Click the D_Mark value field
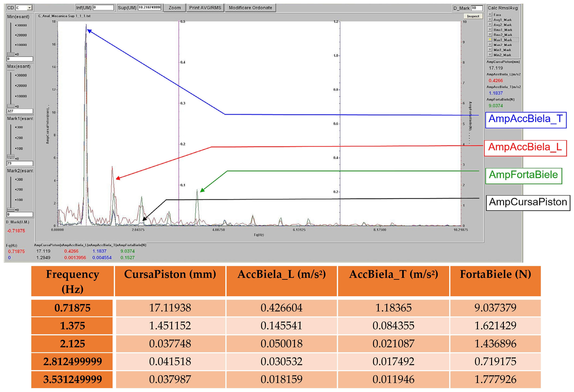574x392 pixels. pyautogui.click(x=477, y=8)
